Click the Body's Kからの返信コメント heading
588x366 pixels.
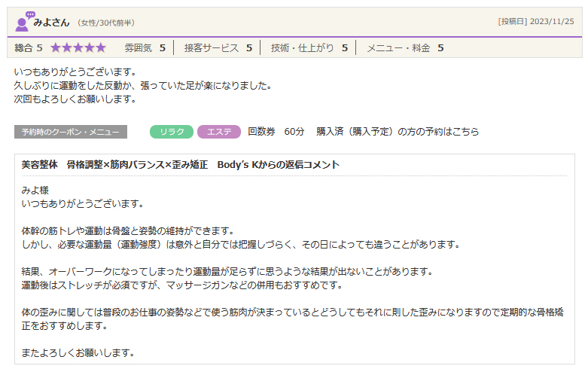(181, 164)
